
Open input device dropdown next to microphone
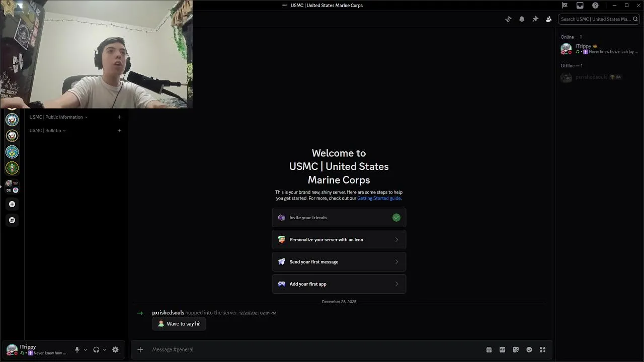pos(86,349)
